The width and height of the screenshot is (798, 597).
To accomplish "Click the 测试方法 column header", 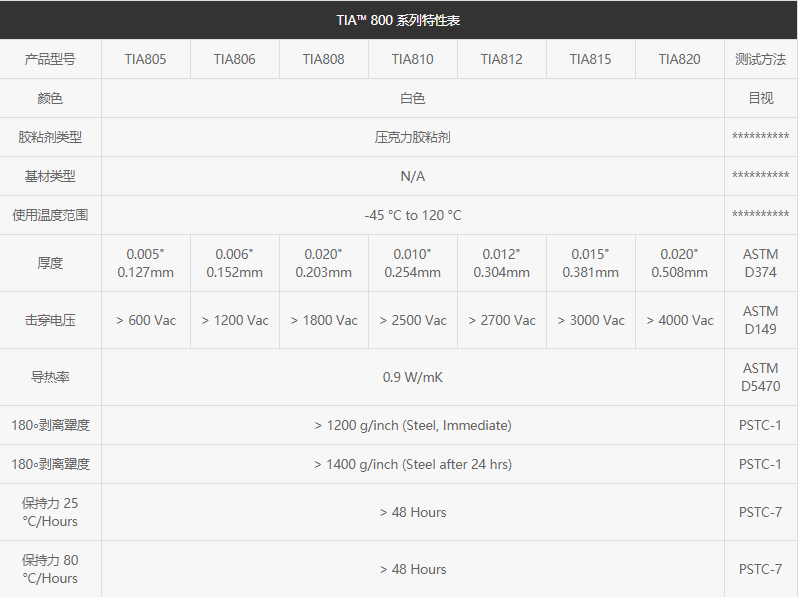I will coord(760,59).
